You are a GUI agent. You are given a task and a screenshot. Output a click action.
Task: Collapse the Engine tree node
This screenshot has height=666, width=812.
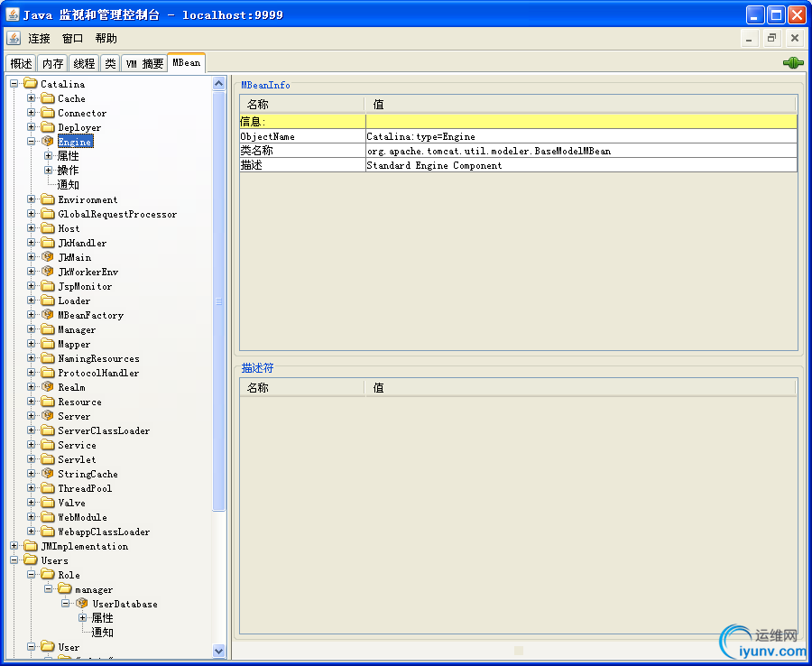[31, 141]
